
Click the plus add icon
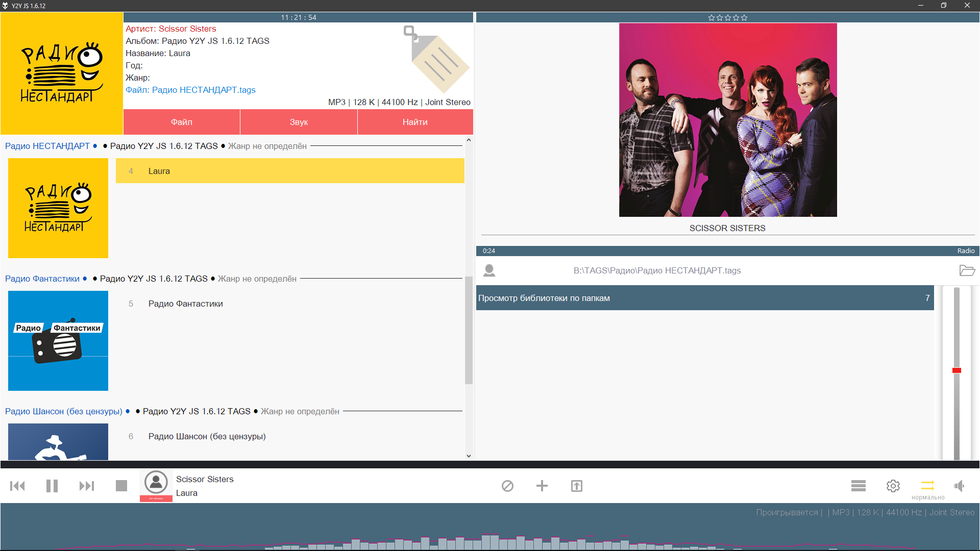pos(542,486)
